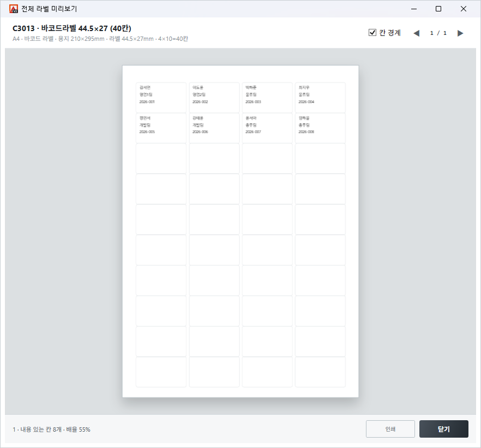Select the label text 2026-008
This screenshot has height=448, width=481.
tap(306, 132)
